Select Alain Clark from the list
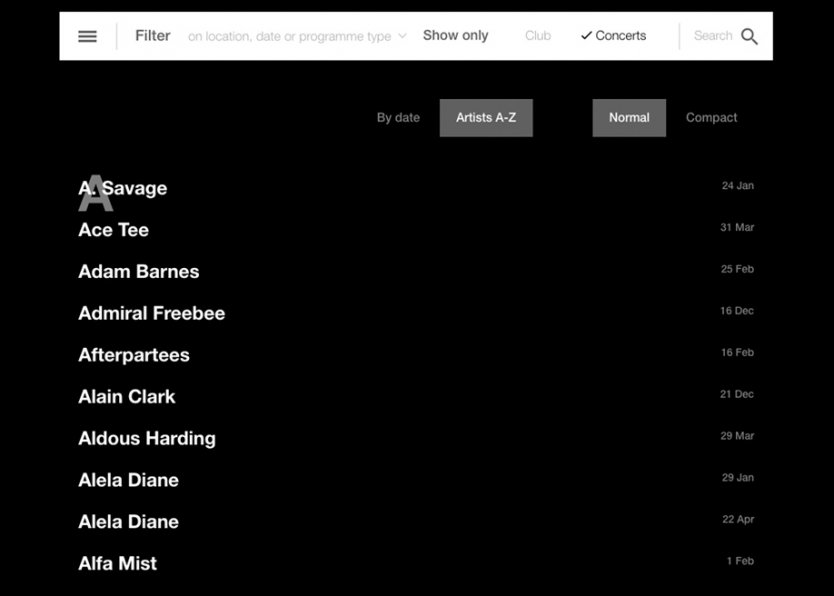The image size is (834, 596). click(127, 396)
